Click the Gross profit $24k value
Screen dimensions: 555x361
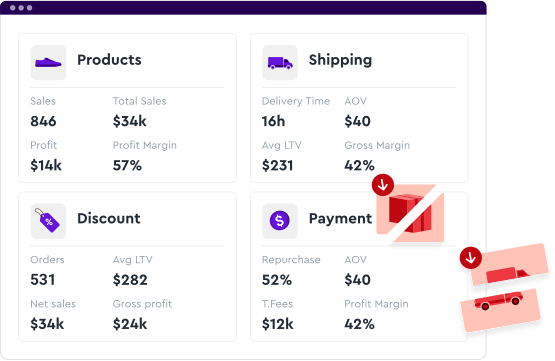coord(130,324)
